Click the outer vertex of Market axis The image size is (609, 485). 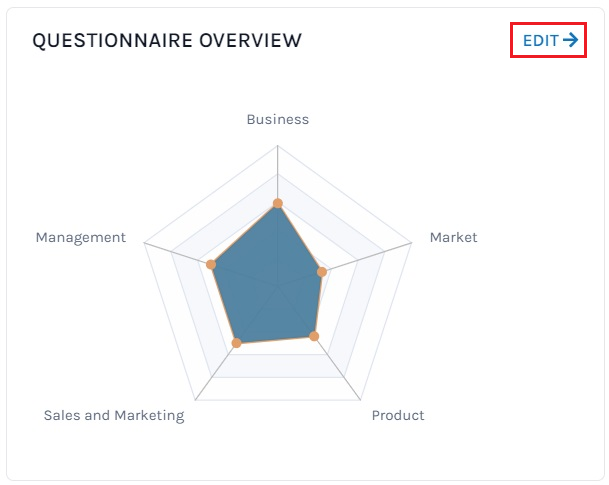pyautogui.click(x=411, y=243)
